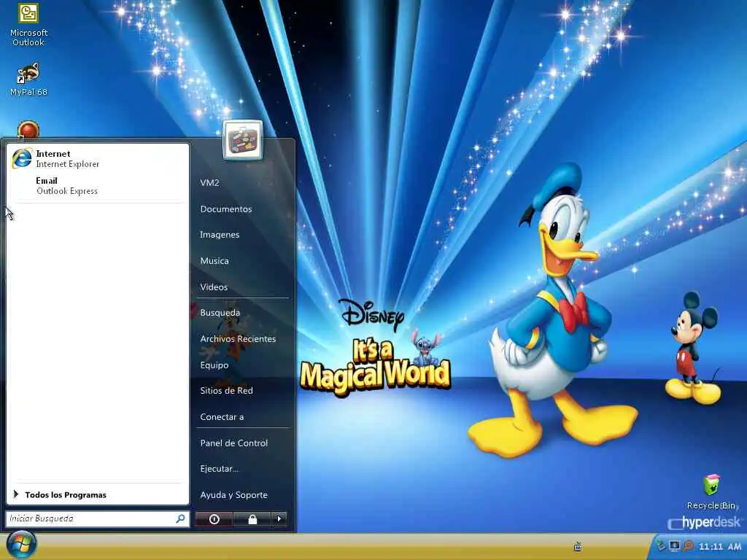Open Microsoft Outlook desktop icon
This screenshot has height=560, width=747.
tap(28, 25)
